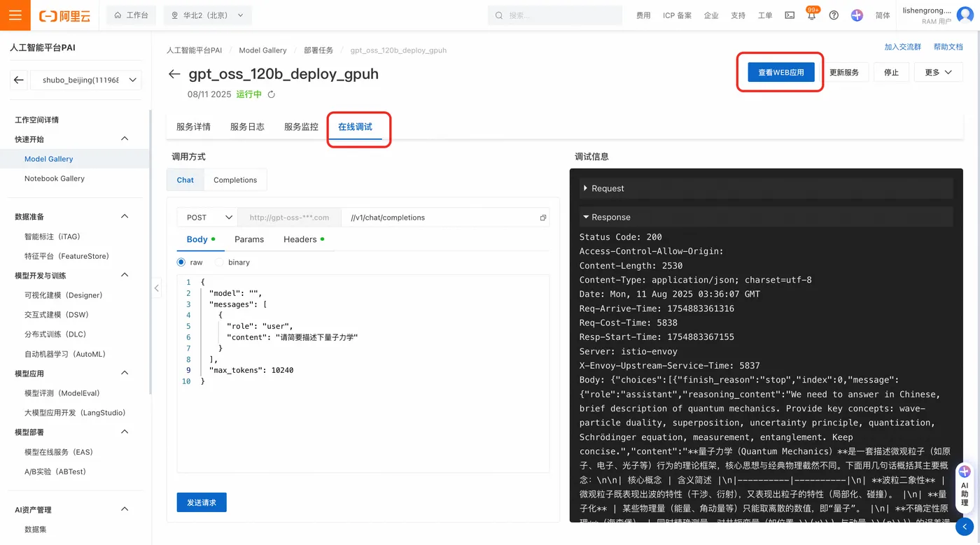Open the 费用 top menu

tap(643, 15)
